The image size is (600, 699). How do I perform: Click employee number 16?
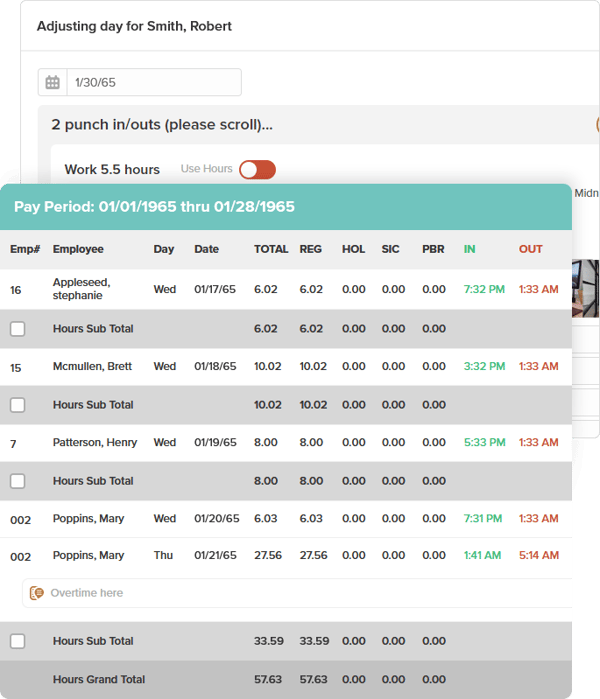[x=16, y=290]
